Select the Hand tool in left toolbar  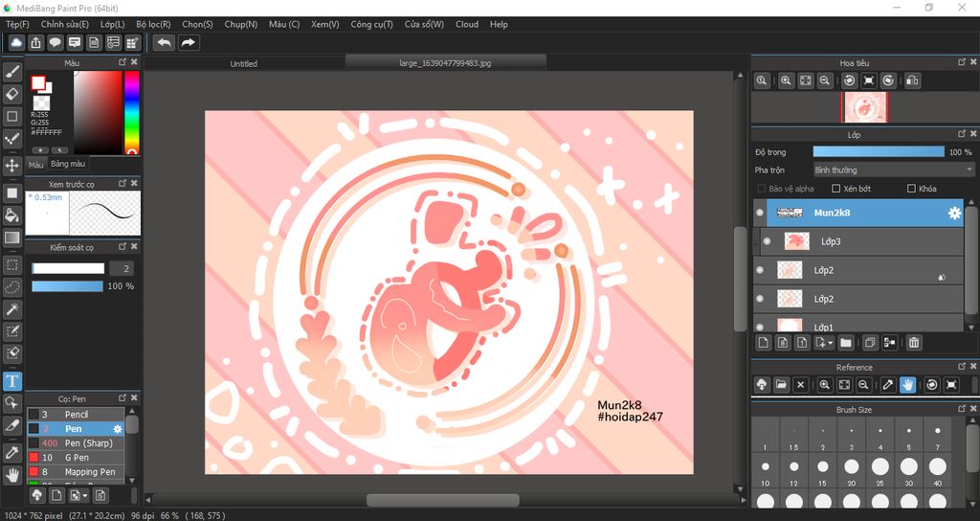click(x=11, y=475)
